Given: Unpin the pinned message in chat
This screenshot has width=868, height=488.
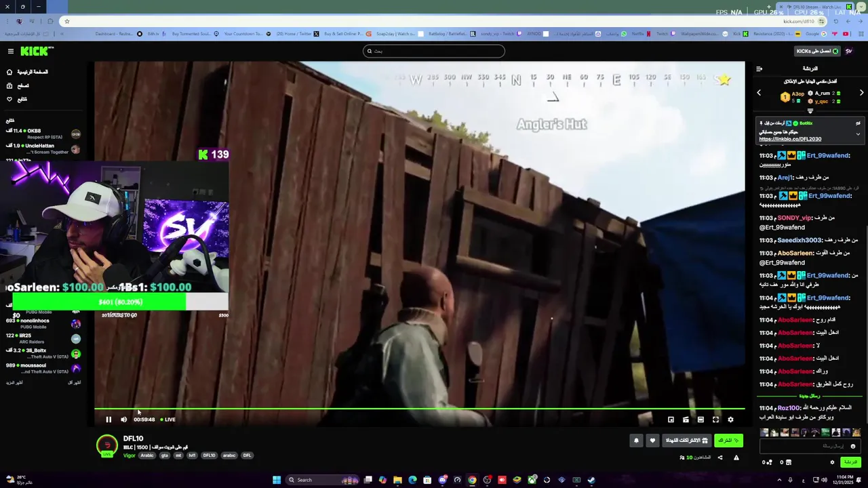Looking at the screenshot, I should 858,123.
